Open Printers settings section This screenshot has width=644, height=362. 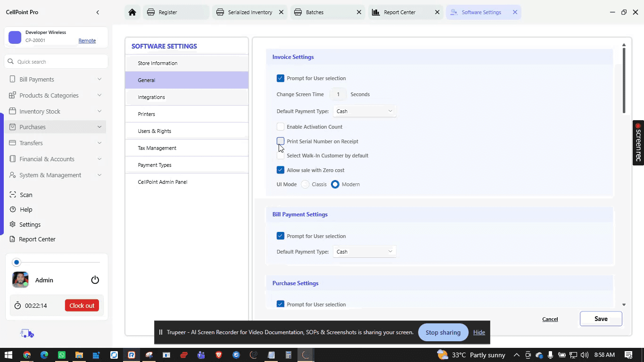click(187, 114)
